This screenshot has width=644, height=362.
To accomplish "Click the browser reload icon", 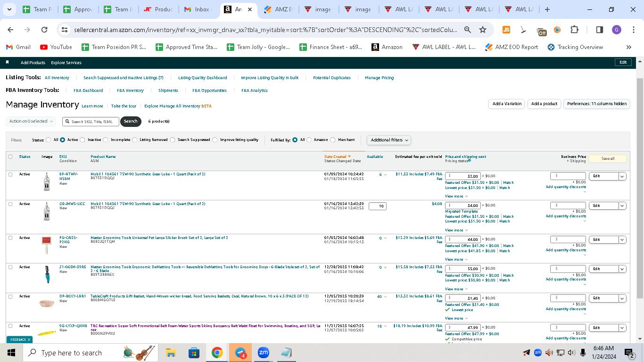I will pyautogui.click(x=44, y=30).
